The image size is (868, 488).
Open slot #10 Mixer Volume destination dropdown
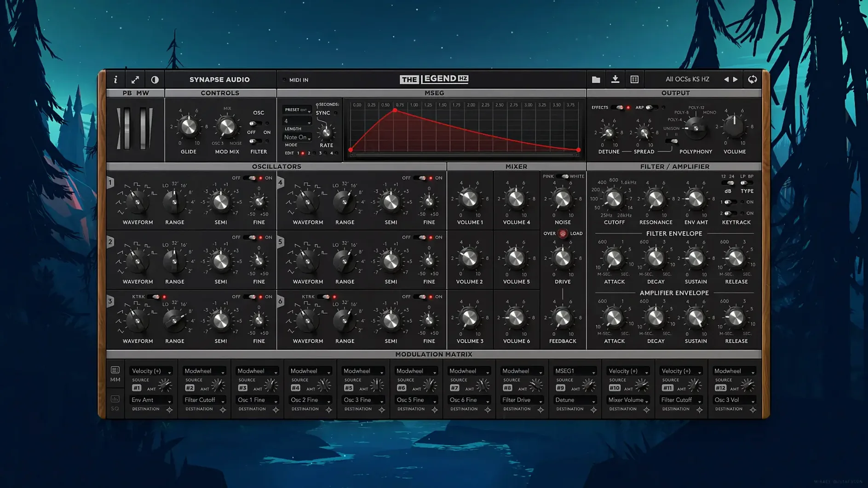tap(628, 400)
